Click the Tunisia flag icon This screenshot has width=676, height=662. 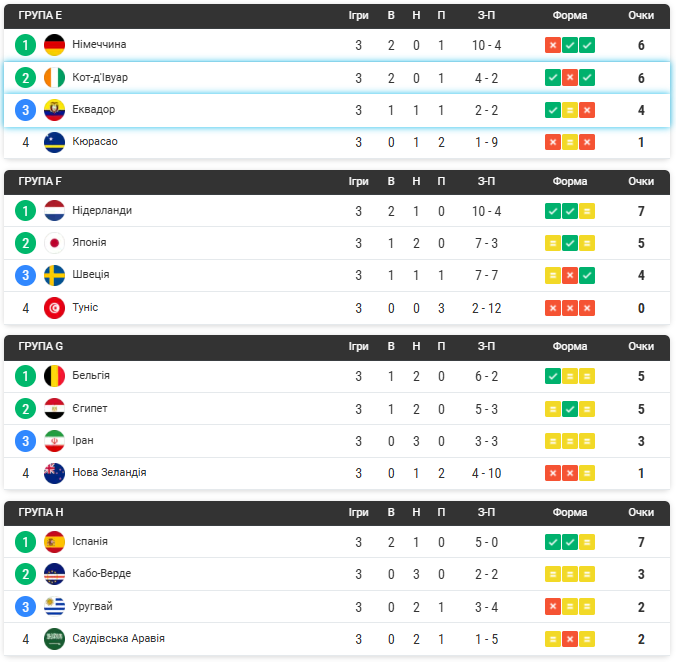point(54,308)
